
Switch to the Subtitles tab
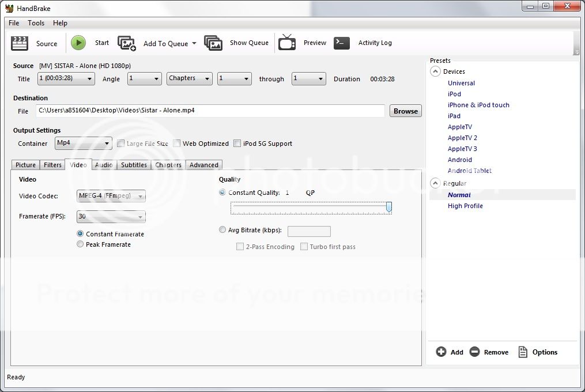click(x=134, y=165)
